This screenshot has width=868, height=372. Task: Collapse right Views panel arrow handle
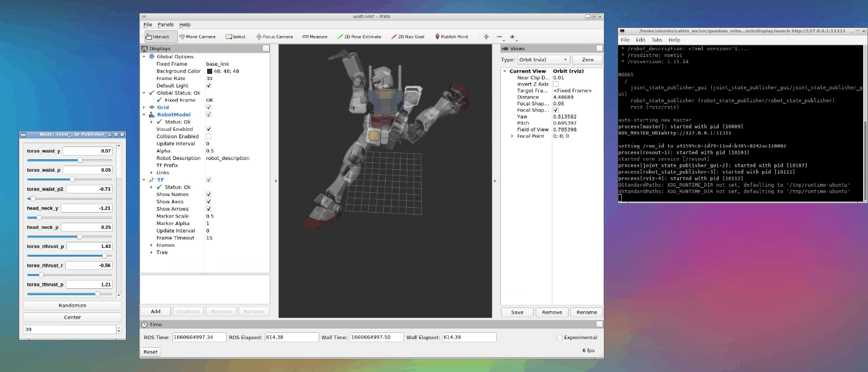pyautogui.click(x=494, y=181)
